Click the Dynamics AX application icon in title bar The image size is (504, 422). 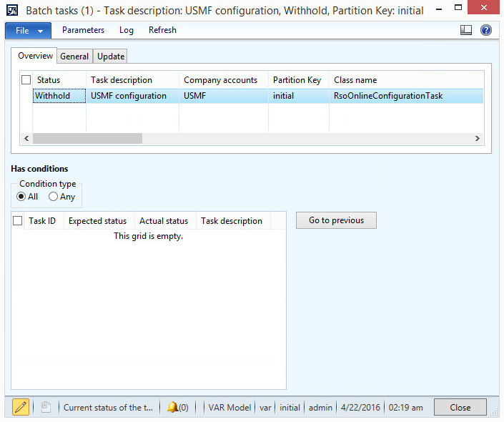coord(12,10)
